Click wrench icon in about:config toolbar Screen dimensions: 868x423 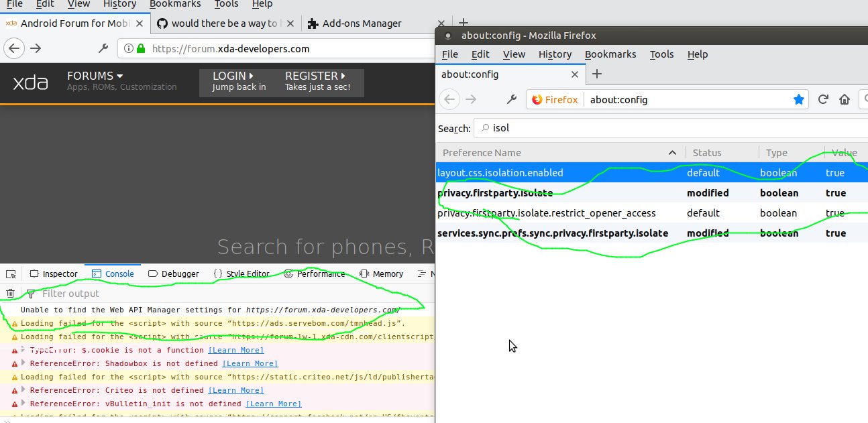point(512,99)
